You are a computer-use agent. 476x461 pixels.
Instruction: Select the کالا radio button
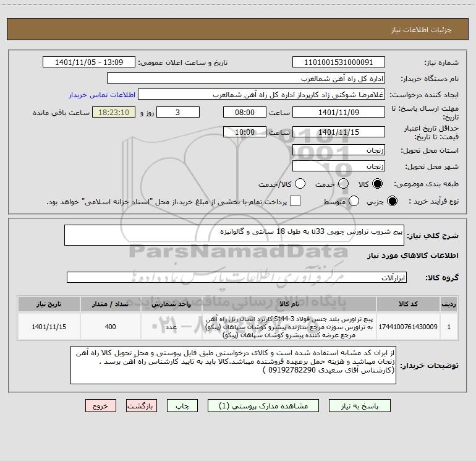tap(377, 184)
